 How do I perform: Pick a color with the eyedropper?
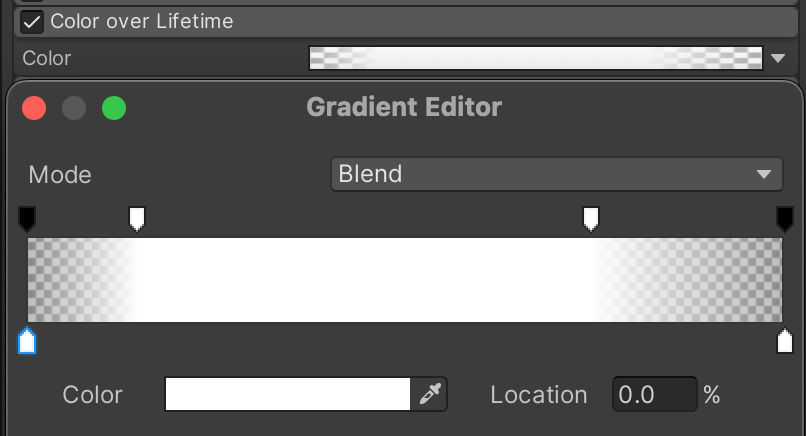430,395
